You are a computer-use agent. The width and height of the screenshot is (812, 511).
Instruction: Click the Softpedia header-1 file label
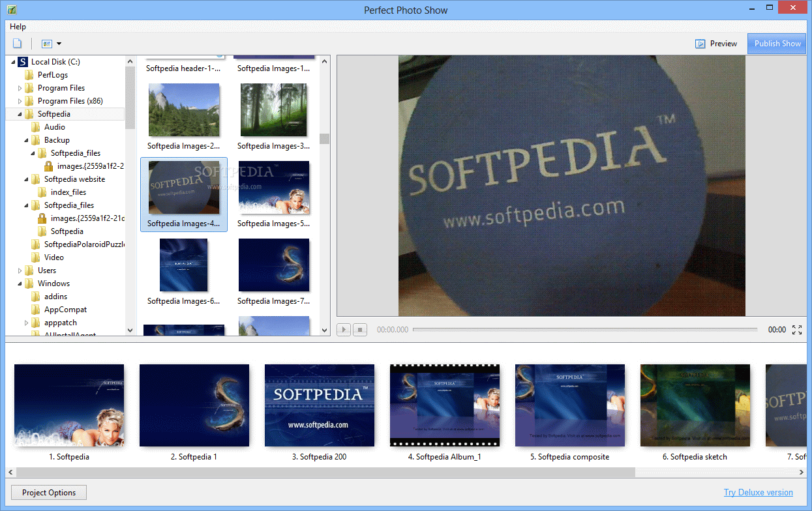point(183,68)
